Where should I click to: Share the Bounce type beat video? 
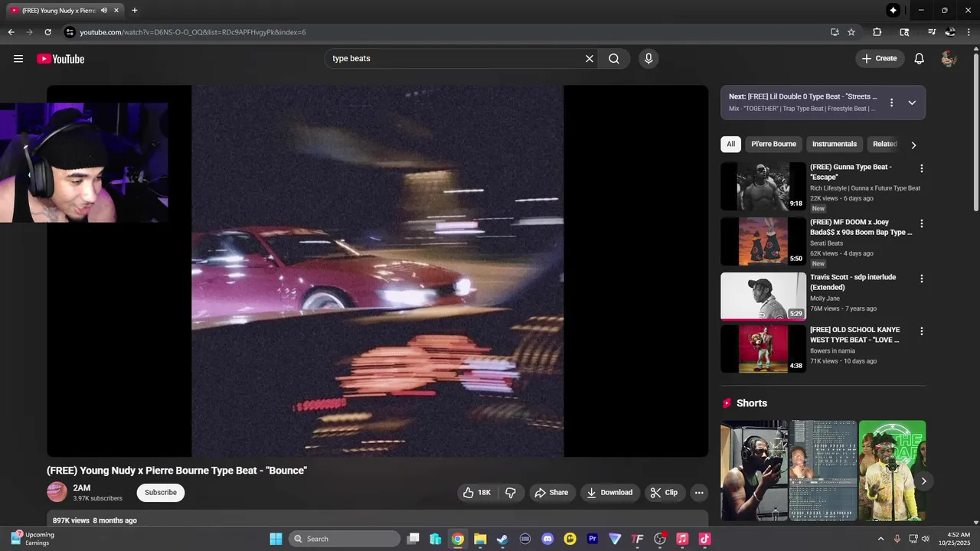click(551, 493)
